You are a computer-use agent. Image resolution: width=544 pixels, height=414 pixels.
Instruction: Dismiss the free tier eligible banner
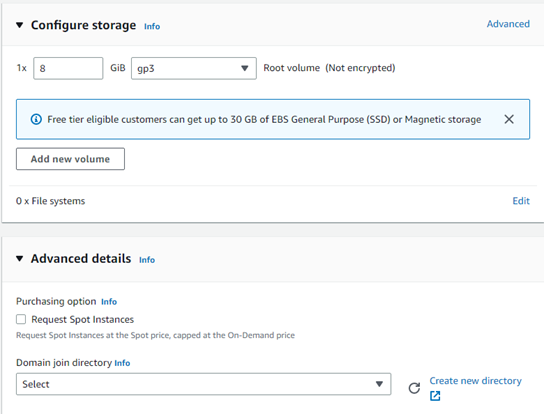(509, 119)
